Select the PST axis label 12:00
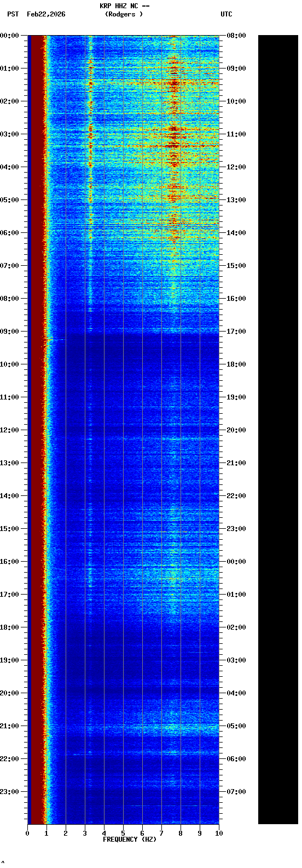 (x=9, y=430)
